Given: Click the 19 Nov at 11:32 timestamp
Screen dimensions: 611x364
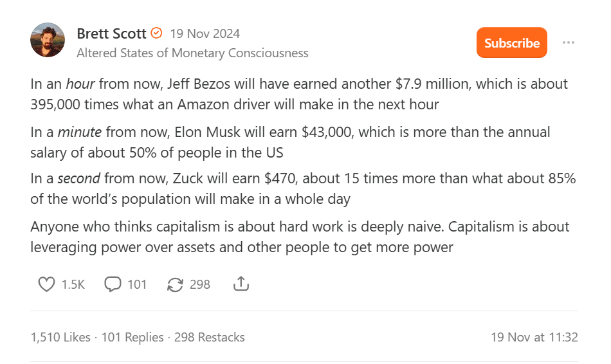Looking at the screenshot, I should [x=534, y=337].
